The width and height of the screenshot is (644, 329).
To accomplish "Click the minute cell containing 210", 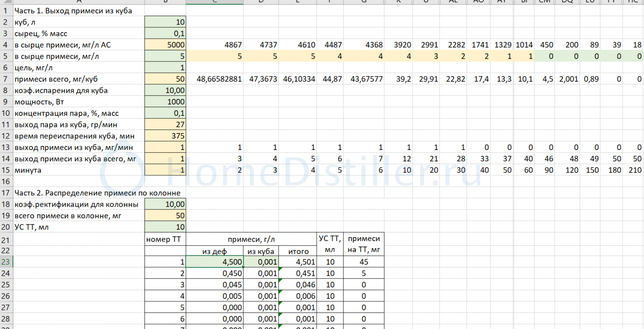I will click(634, 170).
